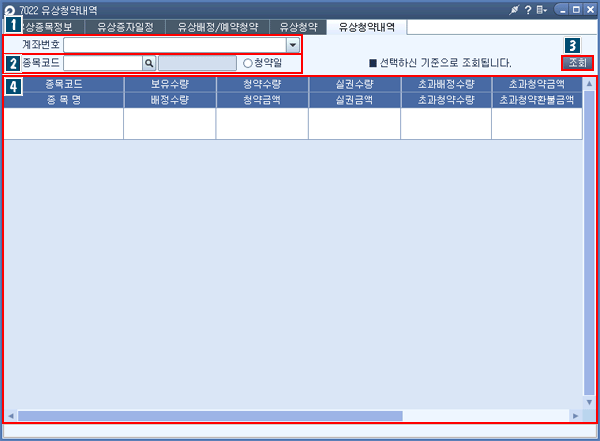Click the 종목코드 column header
Image resolution: width=600 pixels, height=441 pixels.
click(64, 84)
